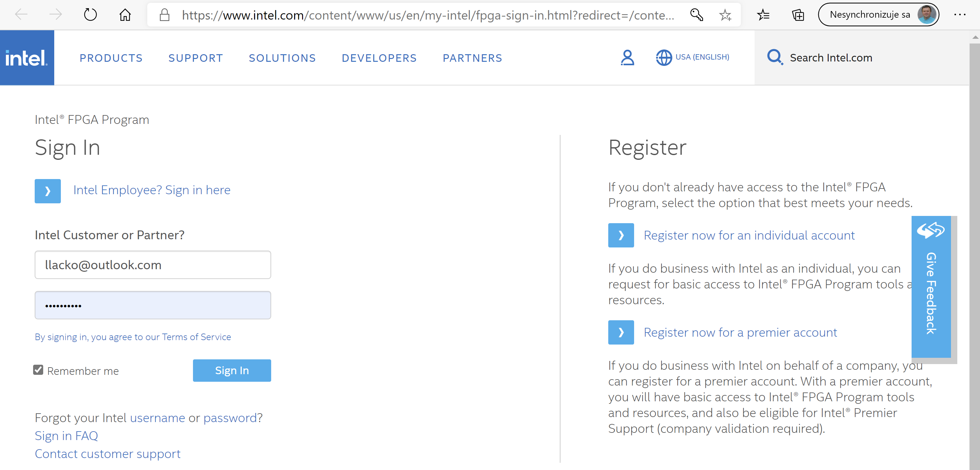Toggle the Remember me checkbox

pyautogui.click(x=38, y=370)
